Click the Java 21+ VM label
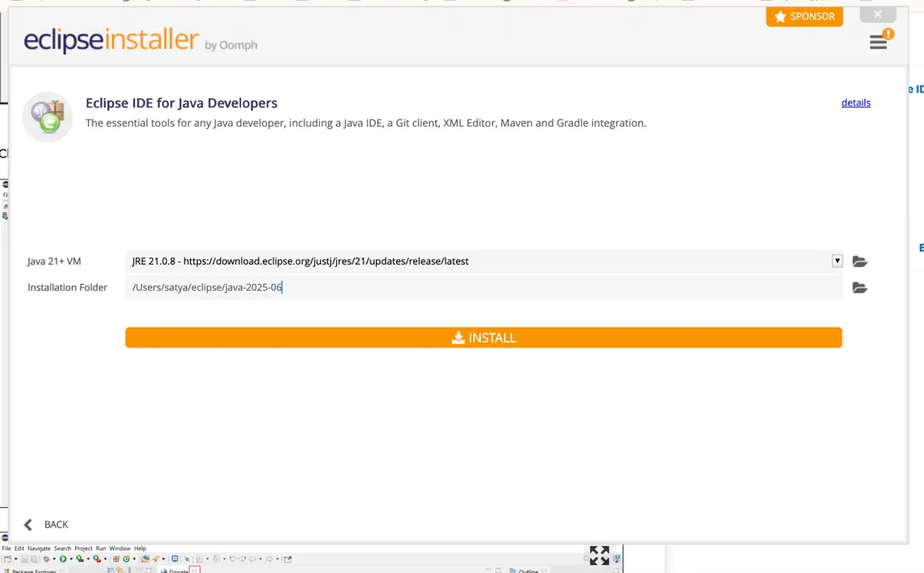The width and height of the screenshot is (924, 573). click(x=54, y=261)
